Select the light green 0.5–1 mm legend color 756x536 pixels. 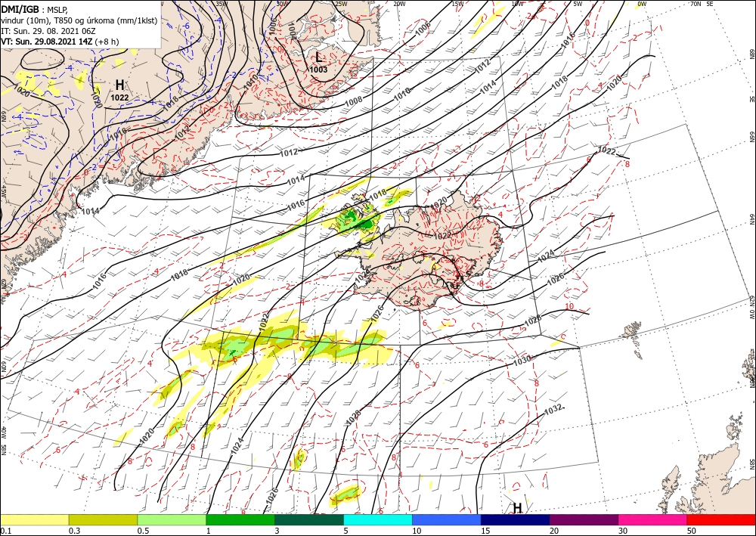pyautogui.click(x=172, y=519)
